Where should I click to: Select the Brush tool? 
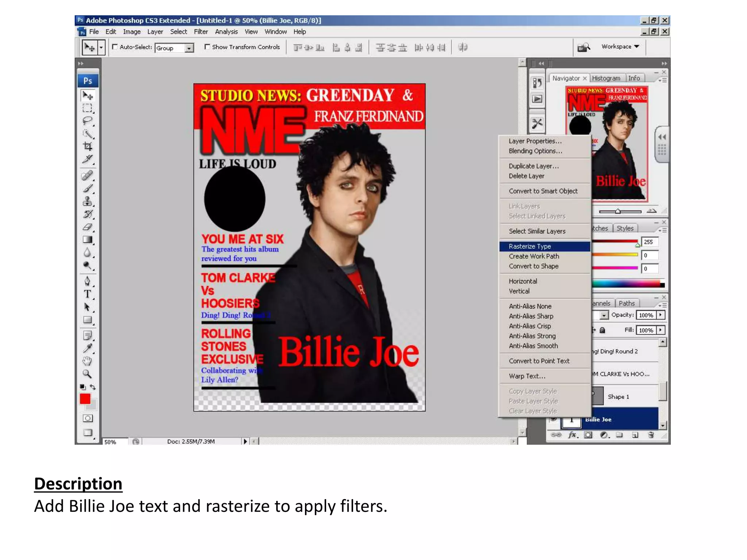click(x=88, y=188)
